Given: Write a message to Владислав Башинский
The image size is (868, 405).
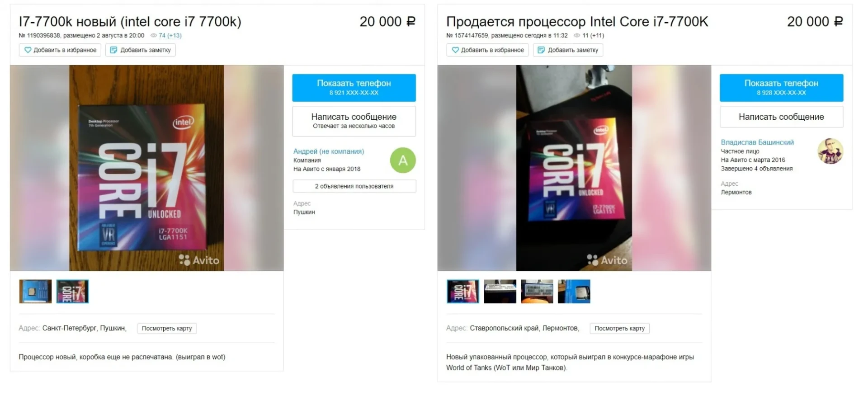Looking at the screenshot, I should pos(781,117).
